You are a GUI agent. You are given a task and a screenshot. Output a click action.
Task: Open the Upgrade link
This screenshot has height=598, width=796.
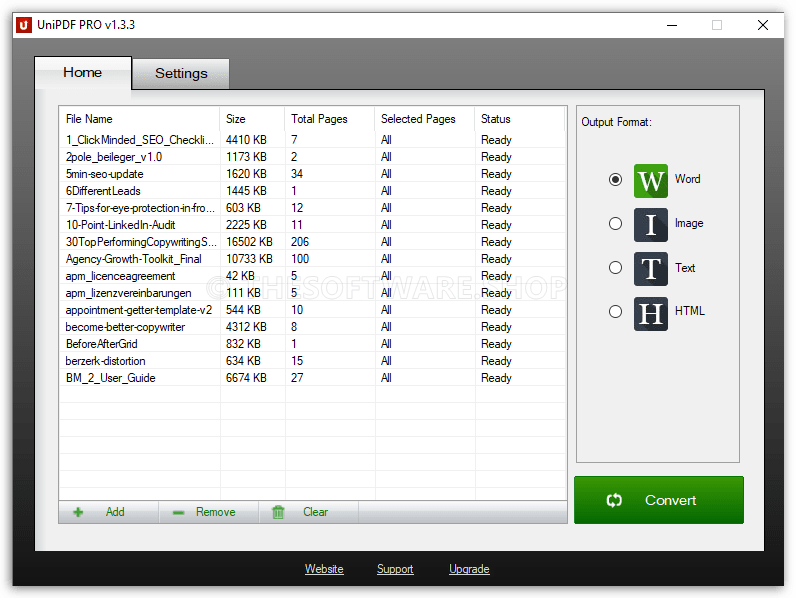coord(470,569)
